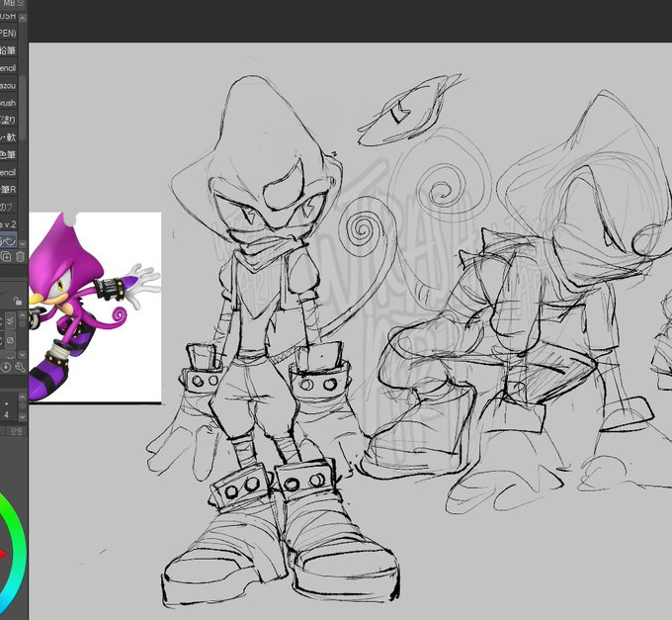
Task: Toggle the circle-slash option in tool property
Action: coord(8,339)
